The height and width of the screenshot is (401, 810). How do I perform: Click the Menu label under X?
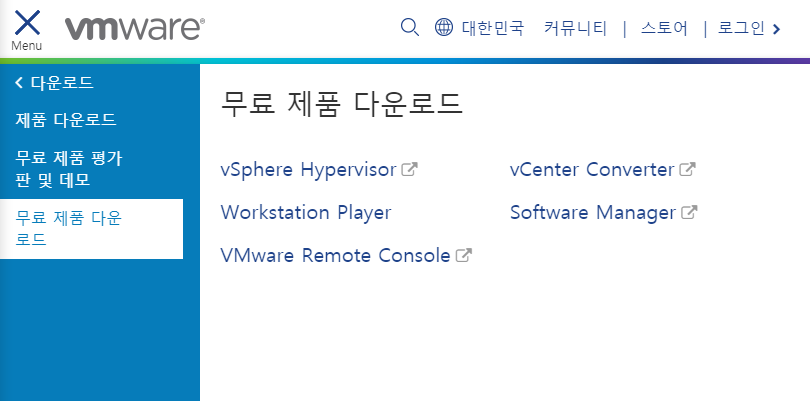click(x=26, y=45)
